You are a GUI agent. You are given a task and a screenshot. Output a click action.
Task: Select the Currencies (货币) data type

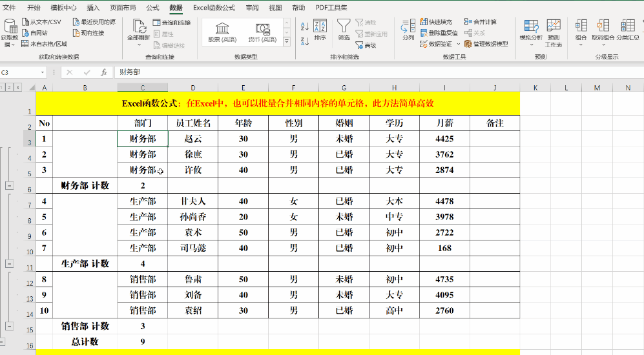point(262,32)
